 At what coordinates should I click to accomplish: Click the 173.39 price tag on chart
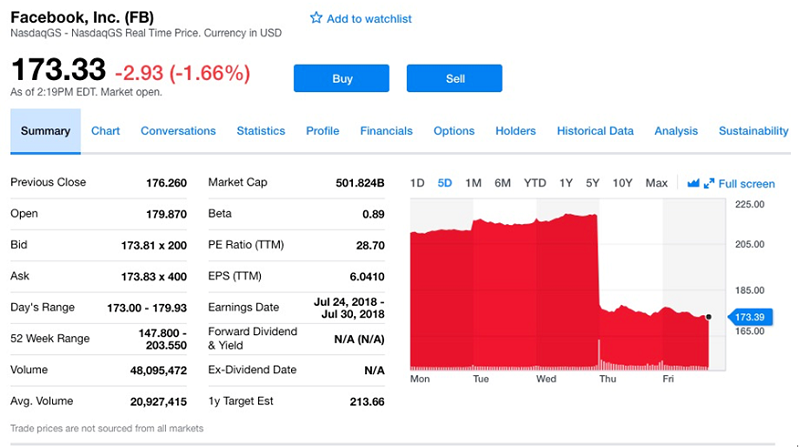point(749,317)
